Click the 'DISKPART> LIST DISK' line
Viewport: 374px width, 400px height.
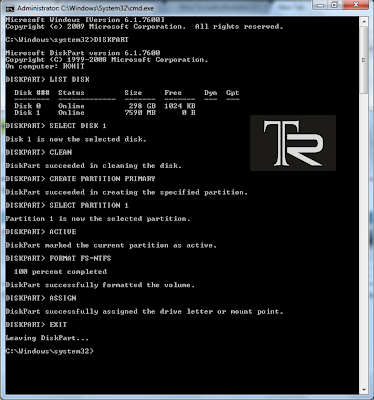[x=48, y=79]
